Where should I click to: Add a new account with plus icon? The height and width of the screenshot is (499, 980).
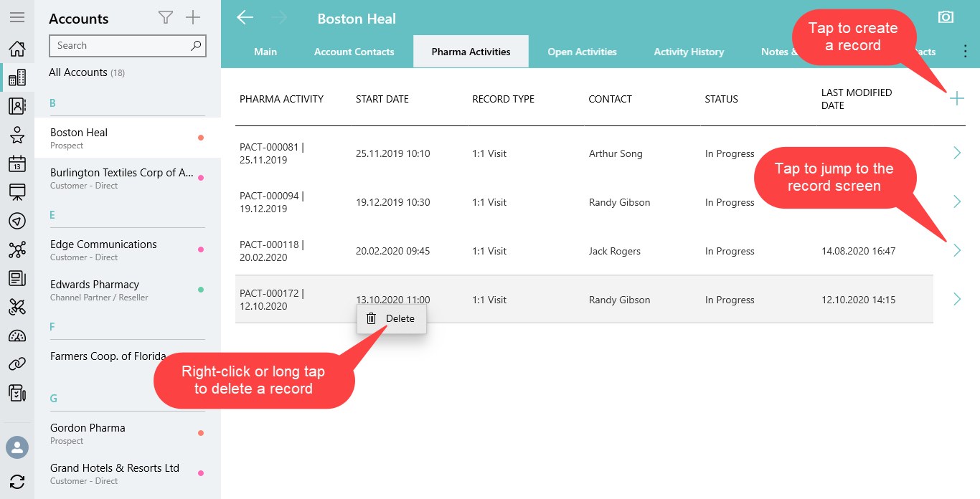[x=193, y=18]
